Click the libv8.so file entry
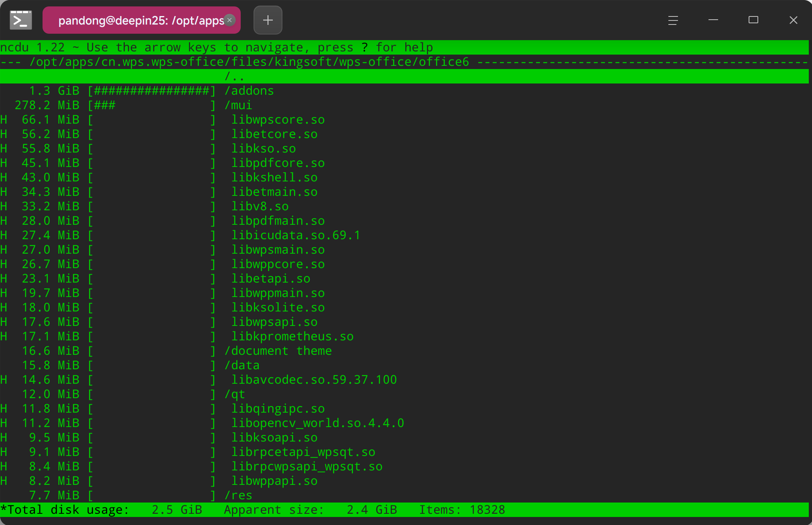Image resolution: width=812 pixels, height=525 pixels. (260, 206)
